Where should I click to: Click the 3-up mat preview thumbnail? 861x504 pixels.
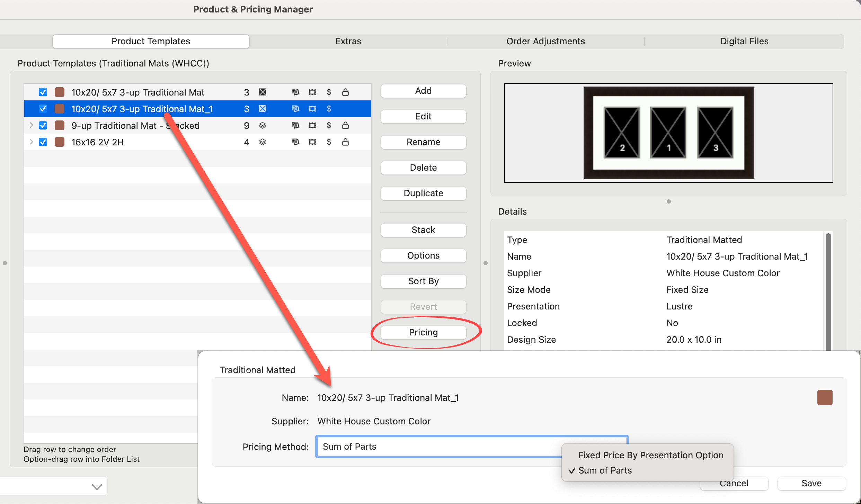[668, 133]
